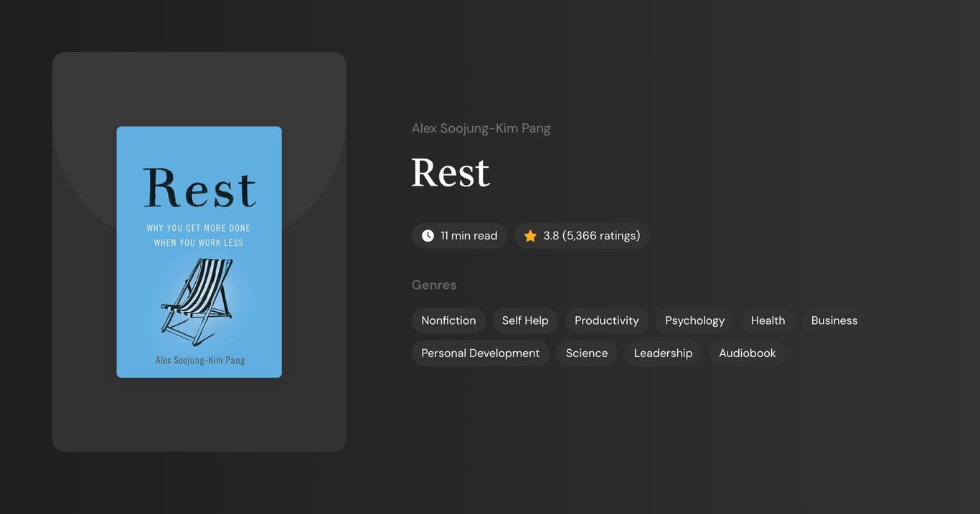Click the deck chair illustration on cover

click(197, 302)
